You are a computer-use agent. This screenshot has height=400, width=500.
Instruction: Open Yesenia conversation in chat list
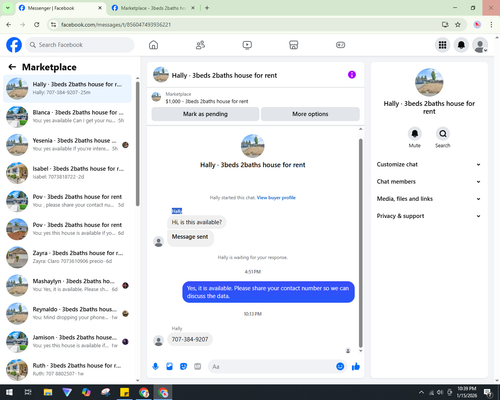[67, 145]
